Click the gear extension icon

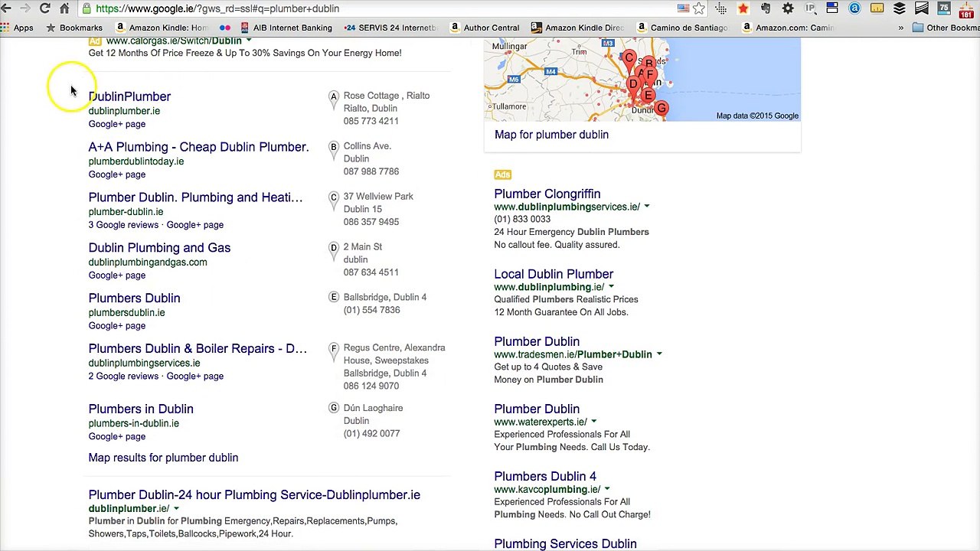point(788,8)
